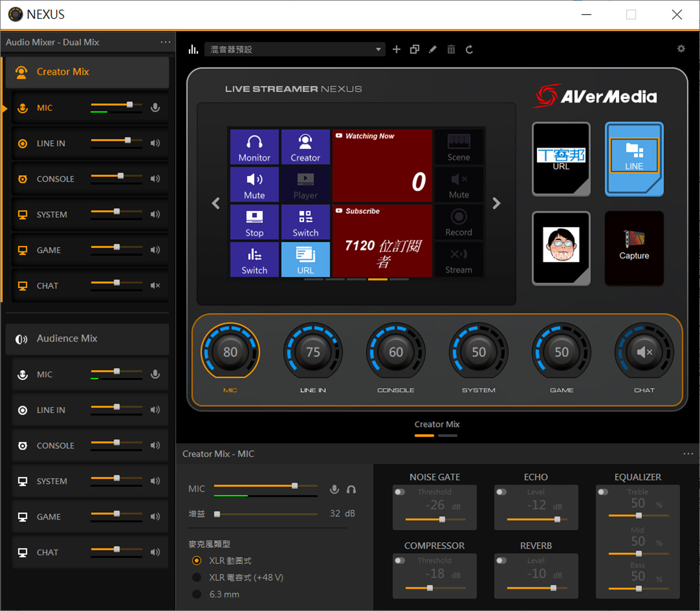The image size is (700, 611).
Task: Mute Audience Mix LINE IN speaker icon
Action: click(155, 410)
